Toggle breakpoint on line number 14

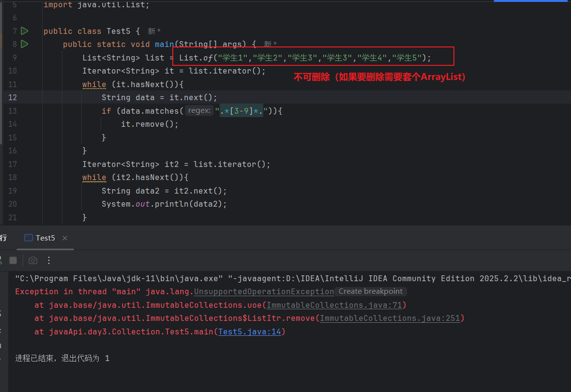(x=13, y=124)
